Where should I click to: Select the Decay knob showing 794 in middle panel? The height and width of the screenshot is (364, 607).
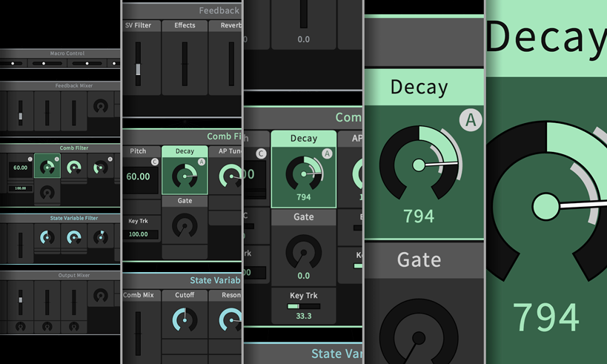pyautogui.click(x=304, y=174)
